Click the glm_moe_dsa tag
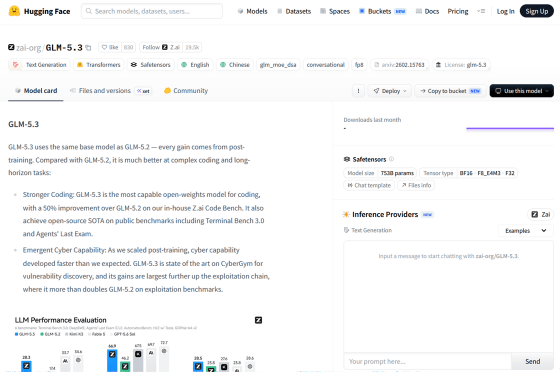560x372 pixels. point(278,65)
